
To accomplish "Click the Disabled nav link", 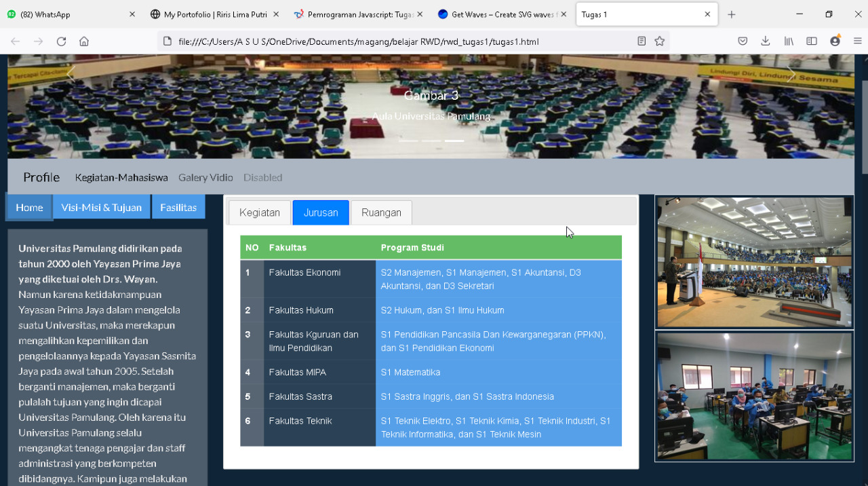I will tap(262, 177).
